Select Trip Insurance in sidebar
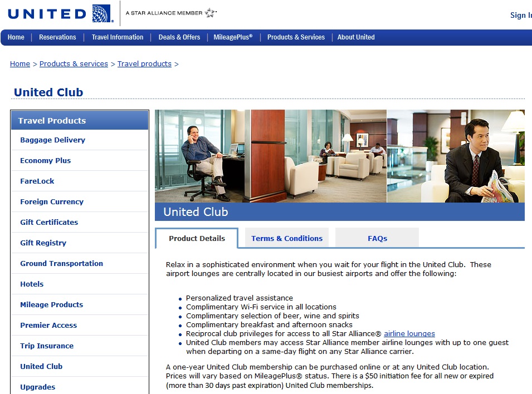 pos(47,346)
